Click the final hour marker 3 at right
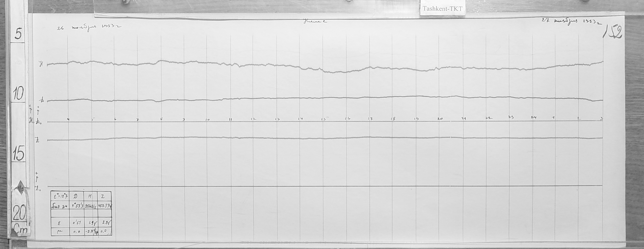 pyautogui.click(x=601, y=118)
